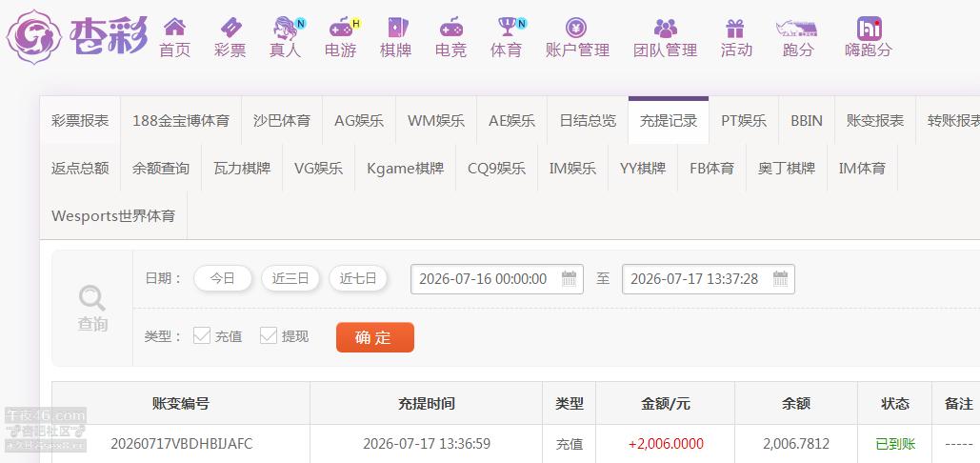Image resolution: width=980 pixels, height=463 pixels.
Task: Select the 近三日 date range
Action: click(290, 279)
